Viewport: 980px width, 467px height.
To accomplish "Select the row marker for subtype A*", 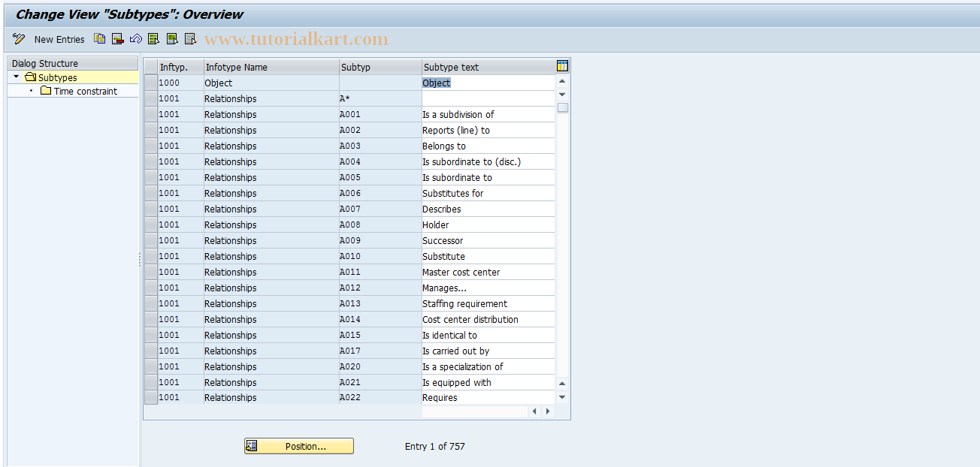I will (x=151, y=98).
